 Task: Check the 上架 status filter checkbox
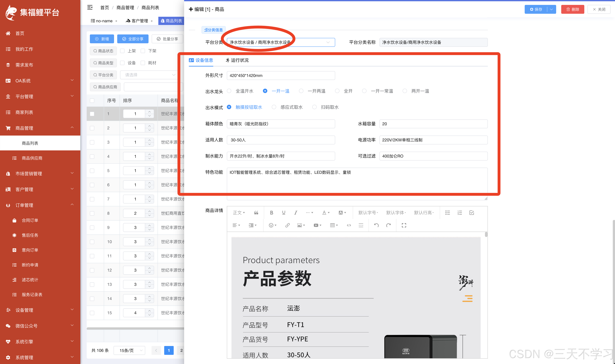point(122,51)
